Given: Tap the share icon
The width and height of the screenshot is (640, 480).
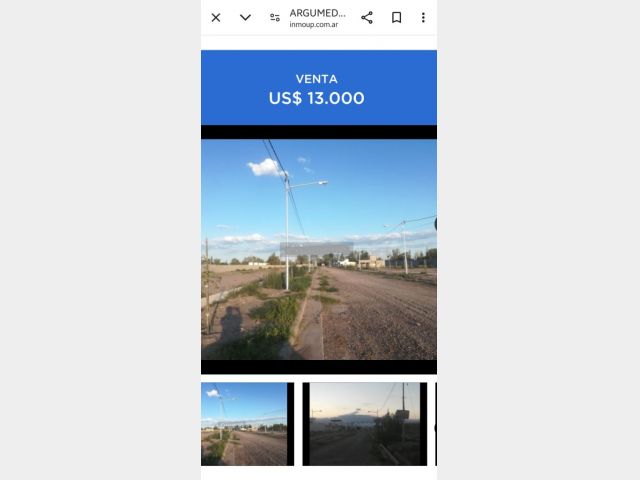Looking at the screenshot, I should pos(367,17).
